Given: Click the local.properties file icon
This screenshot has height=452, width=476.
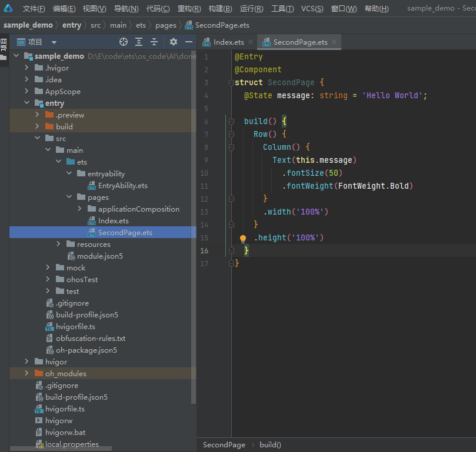Looking at the screenshot, I should pos(39,444).
